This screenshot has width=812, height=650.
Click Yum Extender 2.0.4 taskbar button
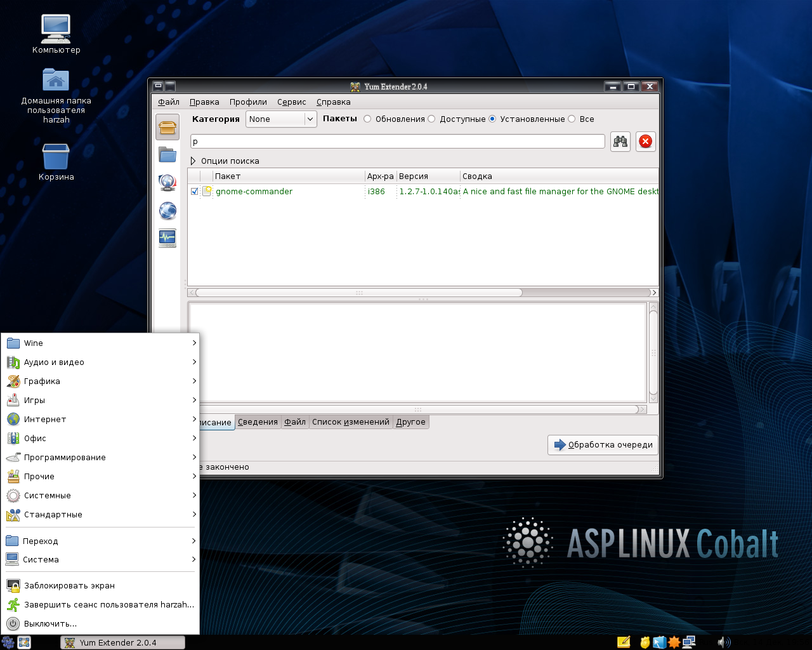click(x=122, y=642)
